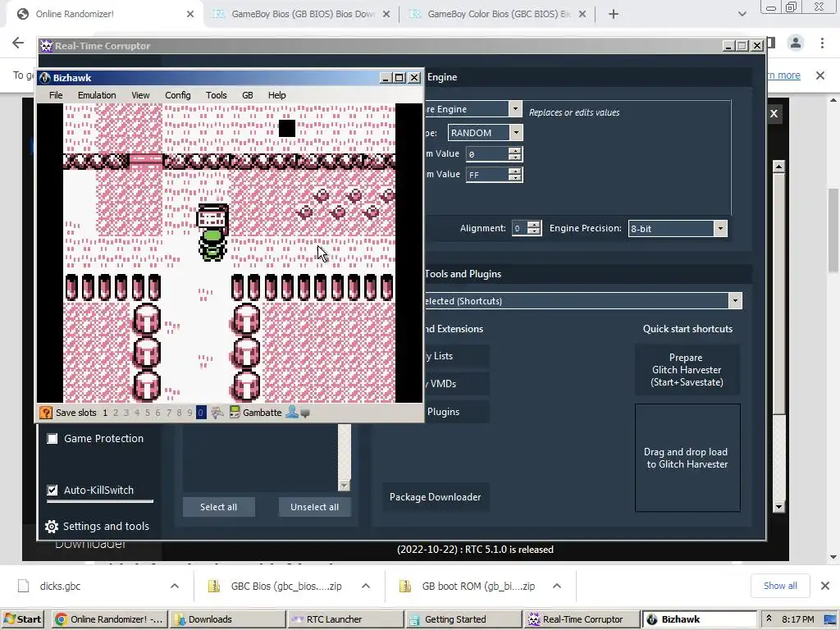The height and width of the screenshot is (630, 840).
Task: Click the VMDs button
Action: point(456,384)
